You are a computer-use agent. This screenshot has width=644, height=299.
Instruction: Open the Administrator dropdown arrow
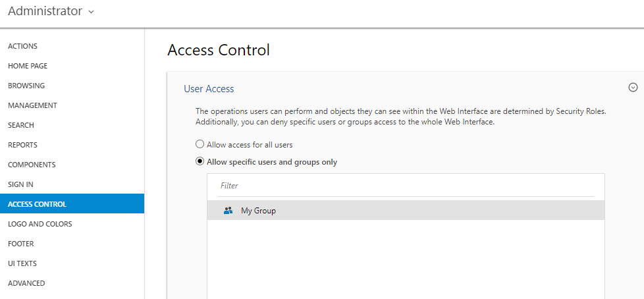[91, 12]
